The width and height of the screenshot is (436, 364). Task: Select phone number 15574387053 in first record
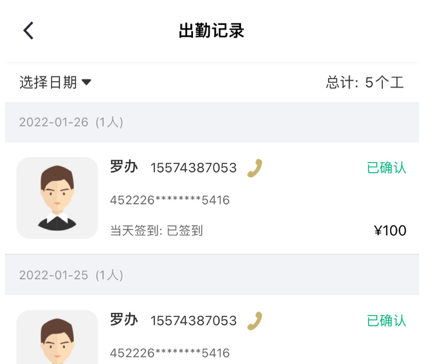tap(194, 168)
